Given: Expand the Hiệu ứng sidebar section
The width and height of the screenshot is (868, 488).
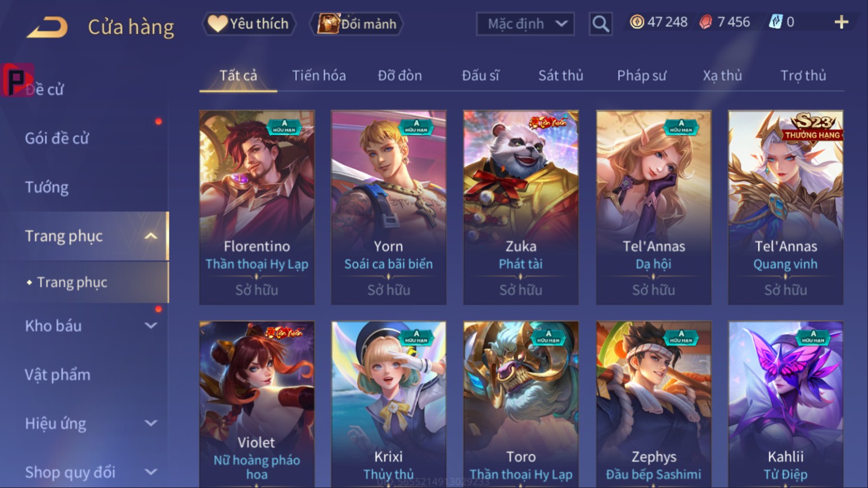Looking at the screenshot, I should click(151, 423).
